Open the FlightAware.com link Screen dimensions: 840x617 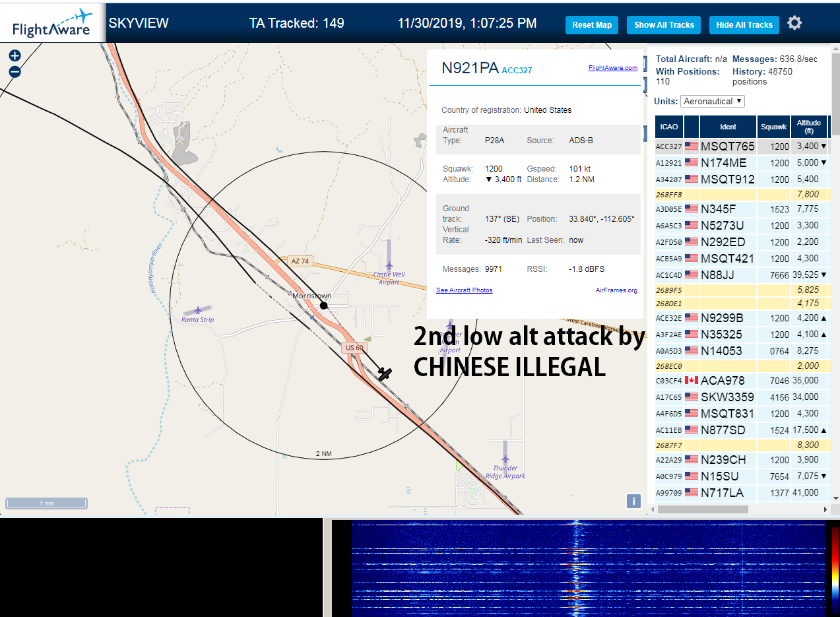(x=613, y=67)
